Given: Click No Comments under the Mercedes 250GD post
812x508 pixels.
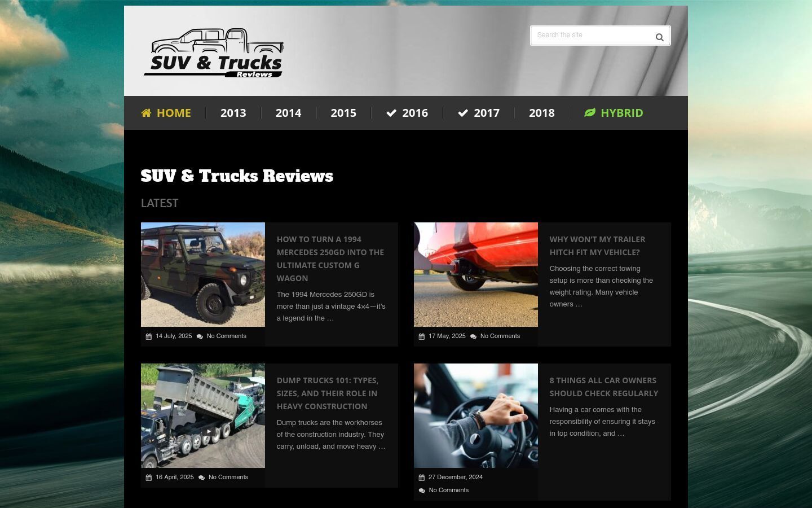Looking at the screenshot, I should [x=227, y=336].
